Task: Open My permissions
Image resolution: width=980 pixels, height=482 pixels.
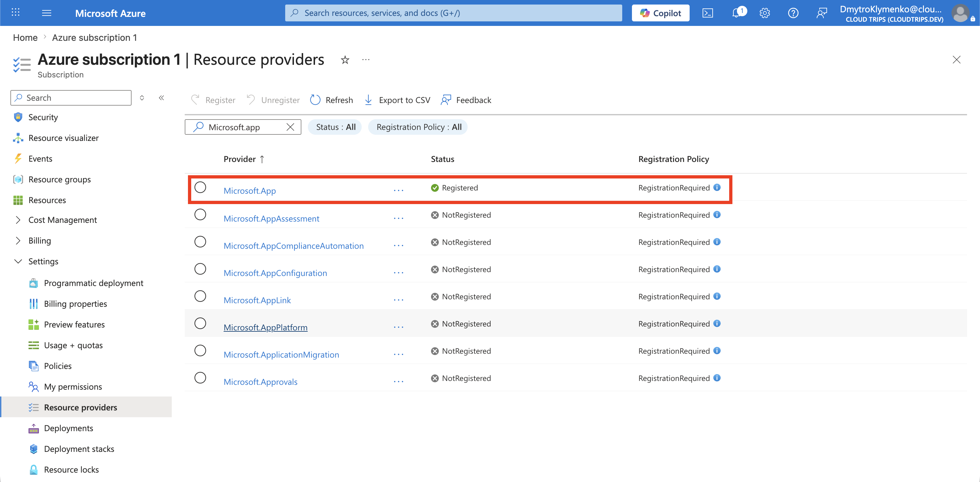Action: pyautogui.click(x=73, y=386)
